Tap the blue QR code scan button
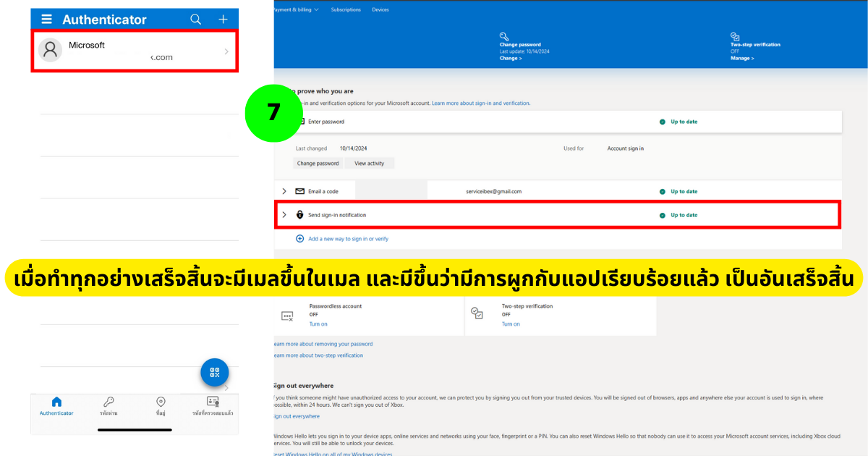 (215, 373)
